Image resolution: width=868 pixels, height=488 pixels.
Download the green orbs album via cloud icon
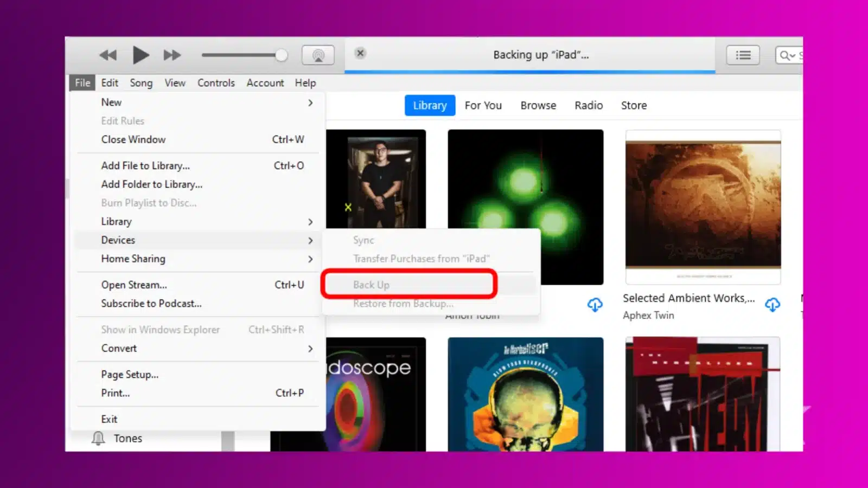point(595,305)
